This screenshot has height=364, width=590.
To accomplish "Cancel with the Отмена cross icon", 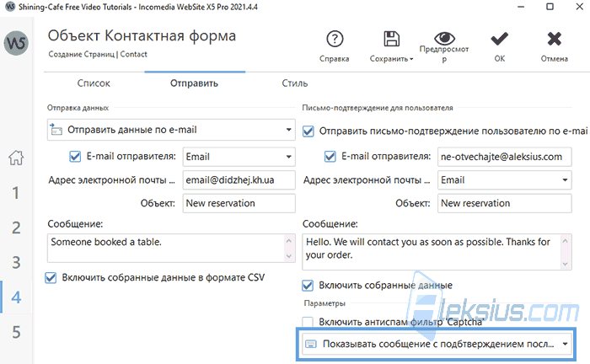I will 555,39.
